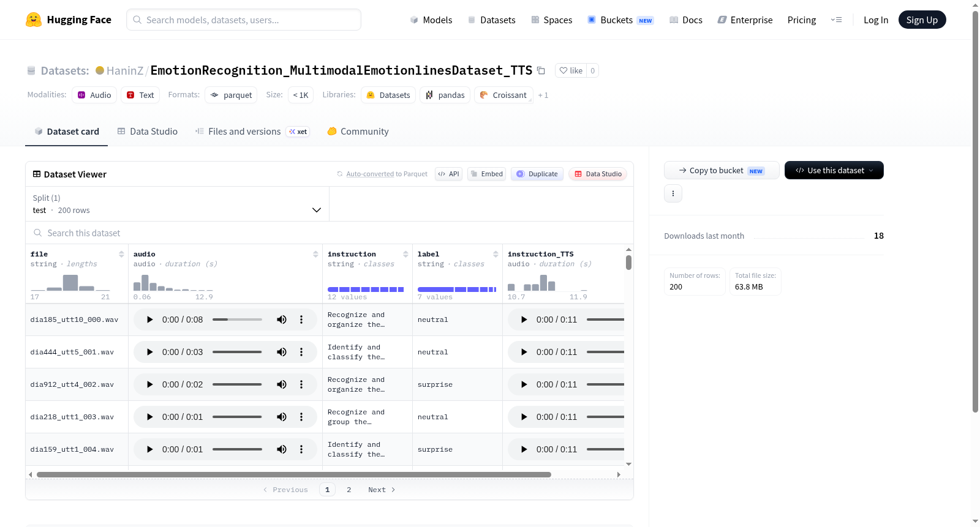This screenshot has width=980, height=527.
Task: Copy dataset name with the copy icon
Action: tap(541, 71)
